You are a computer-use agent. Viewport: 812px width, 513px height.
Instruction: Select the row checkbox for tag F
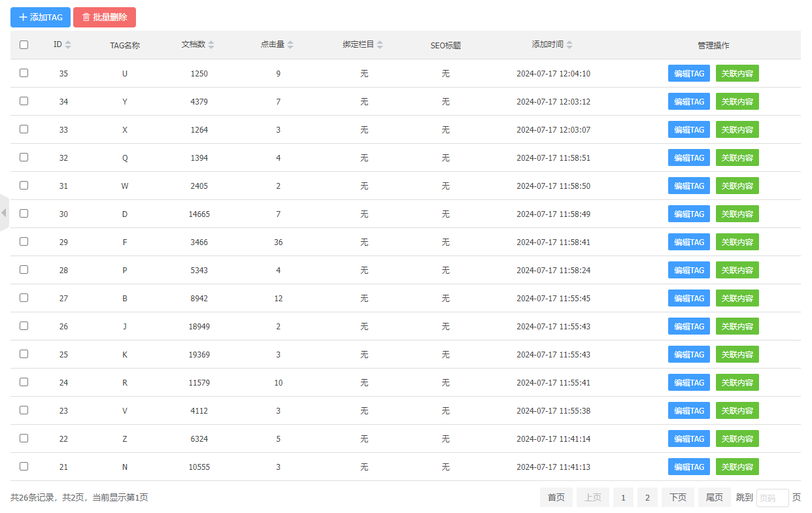(24, 242)
